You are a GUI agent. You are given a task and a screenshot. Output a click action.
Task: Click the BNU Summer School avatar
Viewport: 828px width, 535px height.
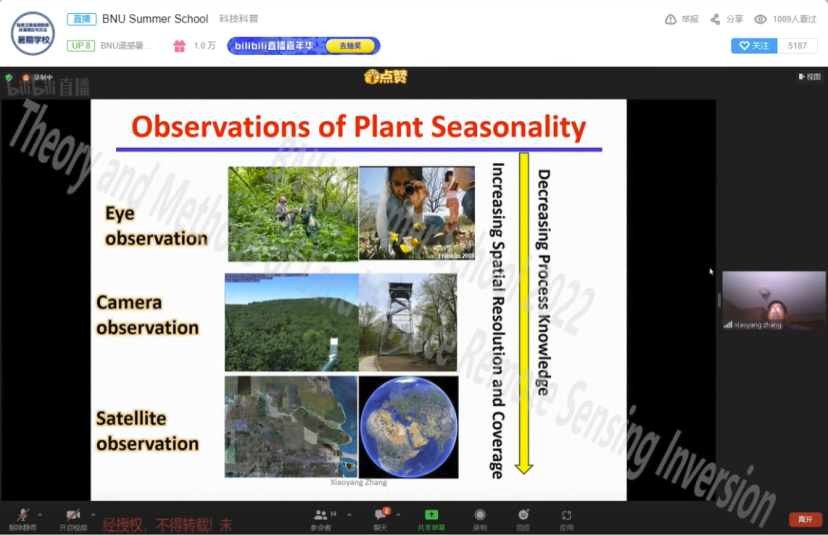[x=32, y=32]
